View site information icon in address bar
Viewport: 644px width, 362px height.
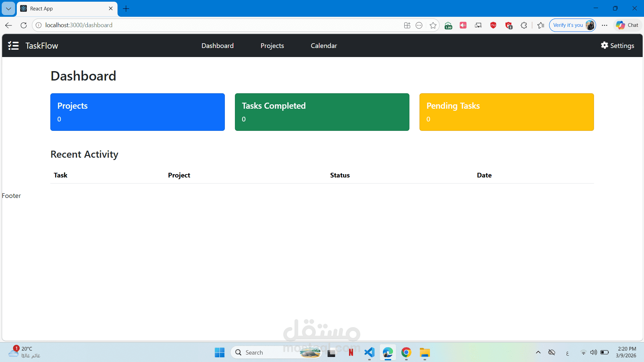click(39, 25)
